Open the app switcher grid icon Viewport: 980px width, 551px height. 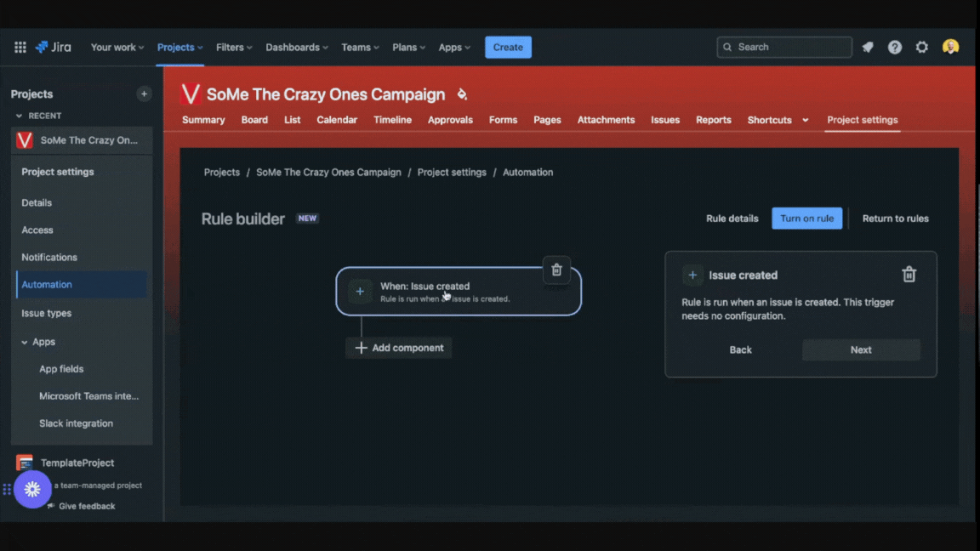20,47
